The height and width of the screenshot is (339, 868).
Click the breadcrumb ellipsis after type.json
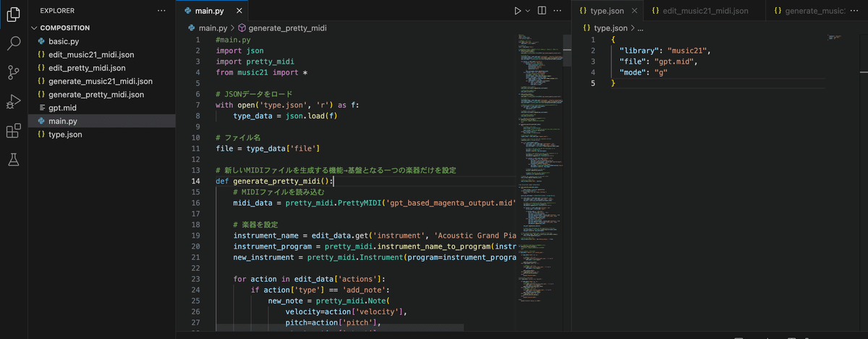[642, 28]
